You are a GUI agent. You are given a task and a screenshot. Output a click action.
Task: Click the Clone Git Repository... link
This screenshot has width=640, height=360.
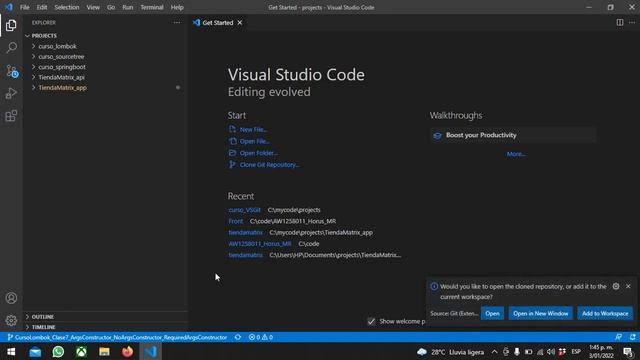point(269,165)
